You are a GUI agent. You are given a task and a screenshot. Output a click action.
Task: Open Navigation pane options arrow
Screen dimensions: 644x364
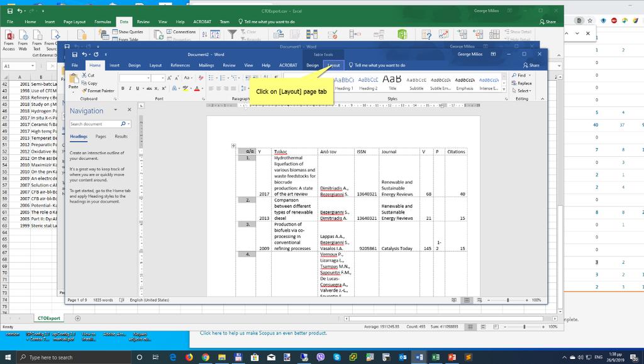pyautogui.click(x=116, y=110)
